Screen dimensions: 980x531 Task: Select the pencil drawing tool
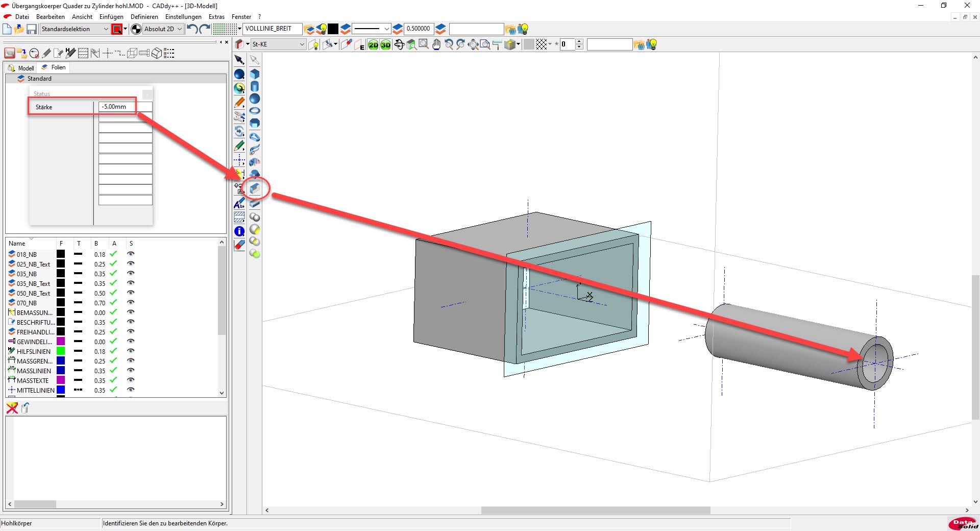tap(239, 103)
